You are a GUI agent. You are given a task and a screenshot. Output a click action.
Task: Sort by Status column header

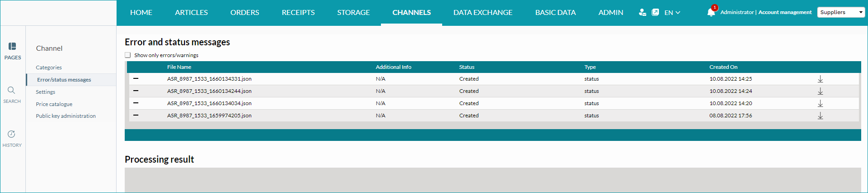pyautogui.click(x=467, y=67)
